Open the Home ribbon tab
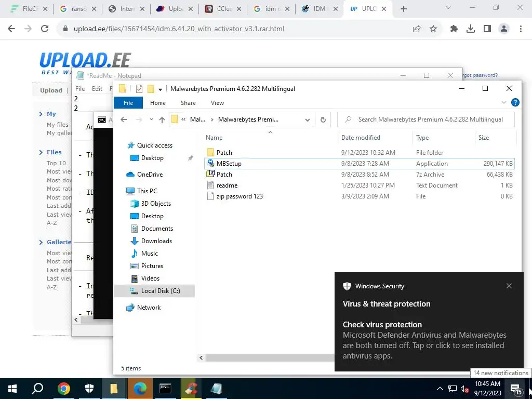 [x=158, y=103]
